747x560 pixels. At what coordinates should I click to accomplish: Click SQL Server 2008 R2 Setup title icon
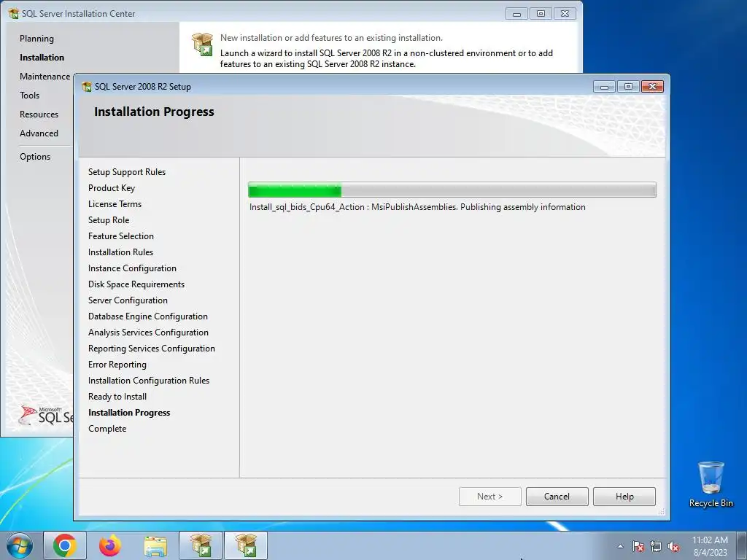pyautogui.click(x=87, y=87)
